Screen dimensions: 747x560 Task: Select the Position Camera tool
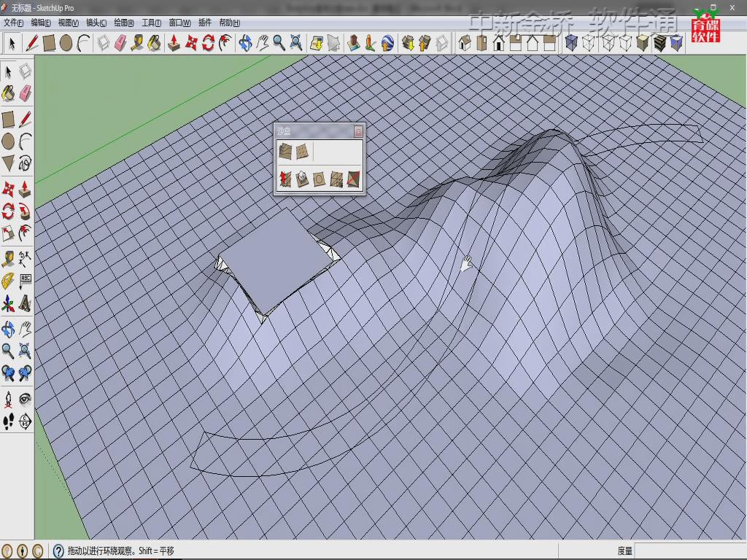point(8,400)
